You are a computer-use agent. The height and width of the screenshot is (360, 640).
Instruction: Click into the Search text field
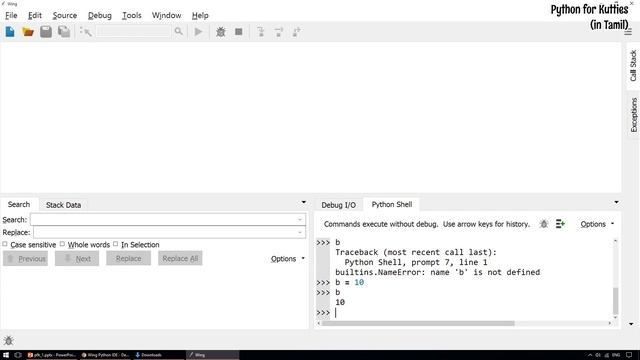[x=168, y=220]
